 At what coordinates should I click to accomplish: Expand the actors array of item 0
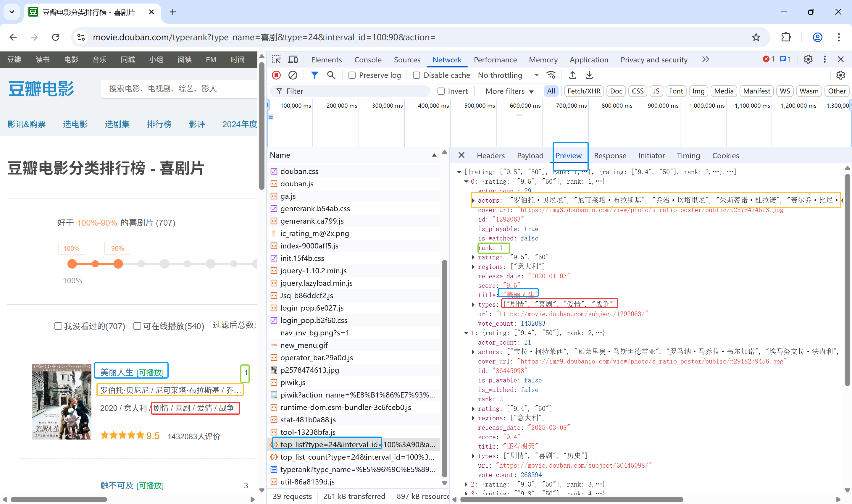pyautogui.click(x=473, y=200)
